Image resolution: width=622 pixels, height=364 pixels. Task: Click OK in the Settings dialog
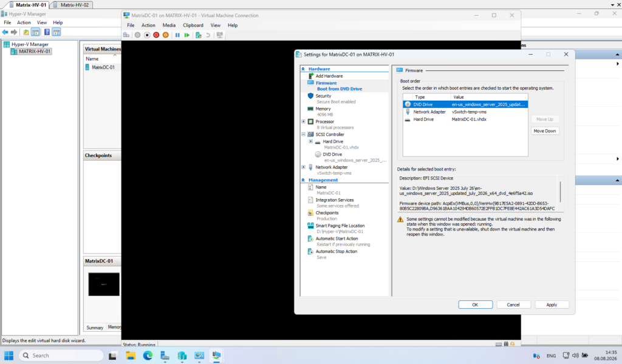[x=475, y=305]
